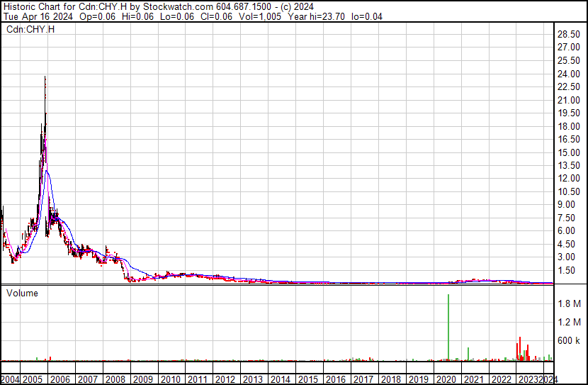Click the Volume panel label
588x385 pixels.
click(22, 293)
